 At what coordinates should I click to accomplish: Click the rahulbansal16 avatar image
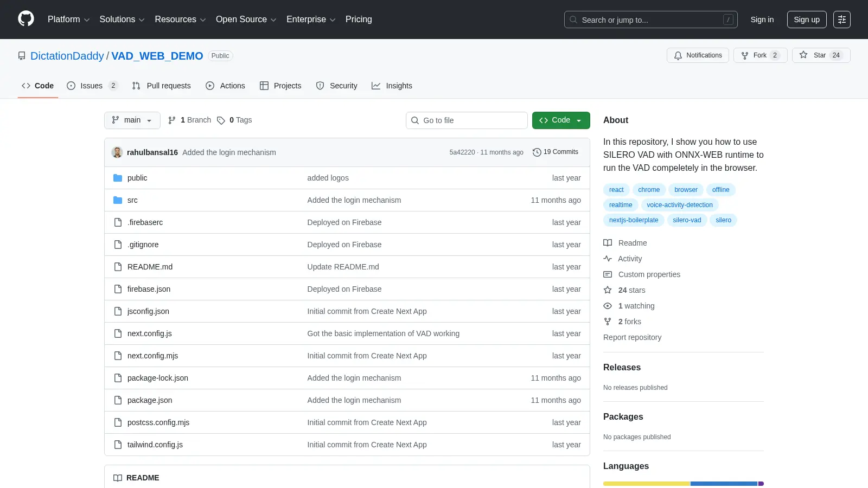click(117, 152)
